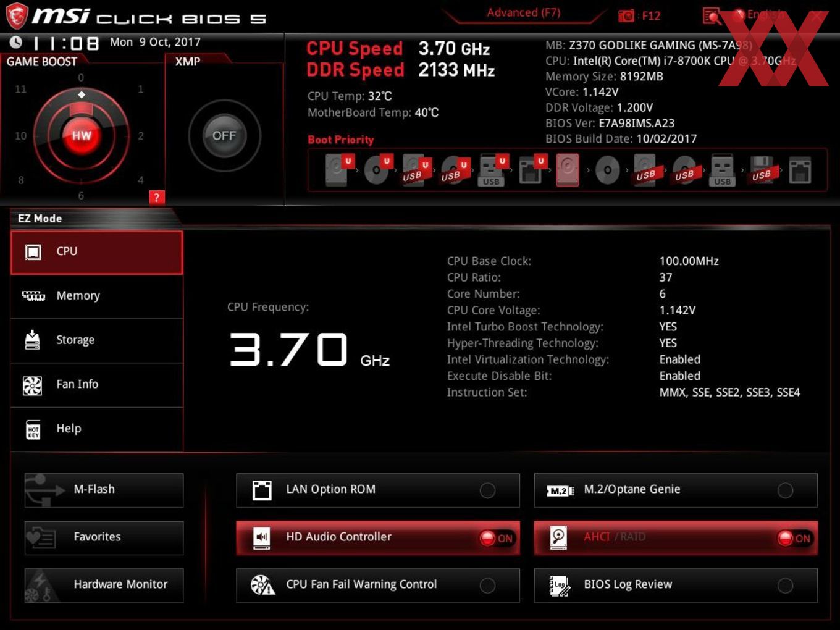Click the Instruction Set MMX, SSE list
The height and width of the screenshot is (630, 840).
[729, 392]
